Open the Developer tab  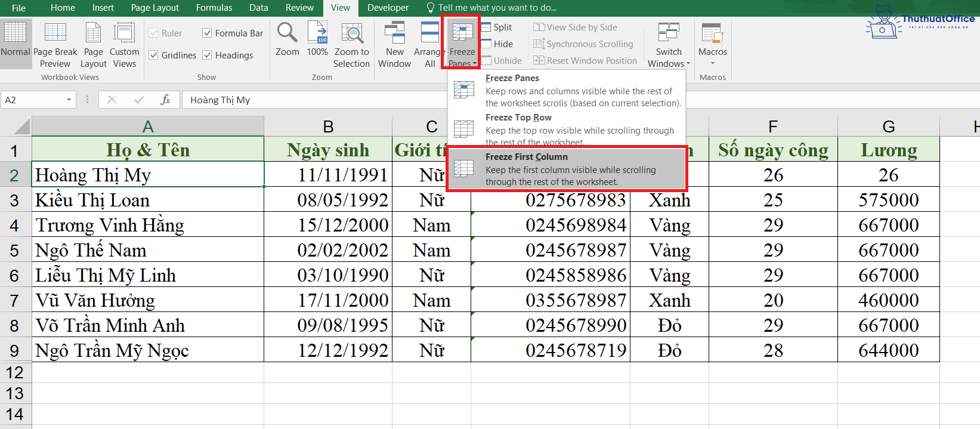click(388, 8)
